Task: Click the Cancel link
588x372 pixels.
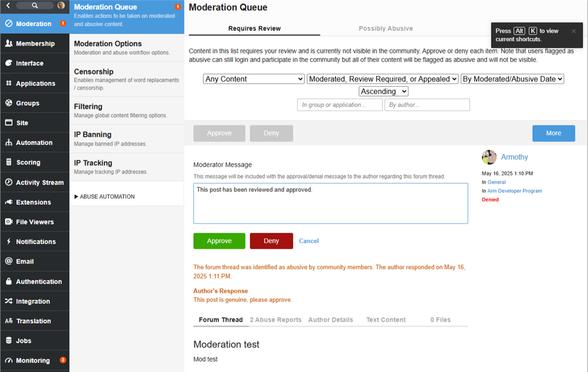Action: click(309, 241)
